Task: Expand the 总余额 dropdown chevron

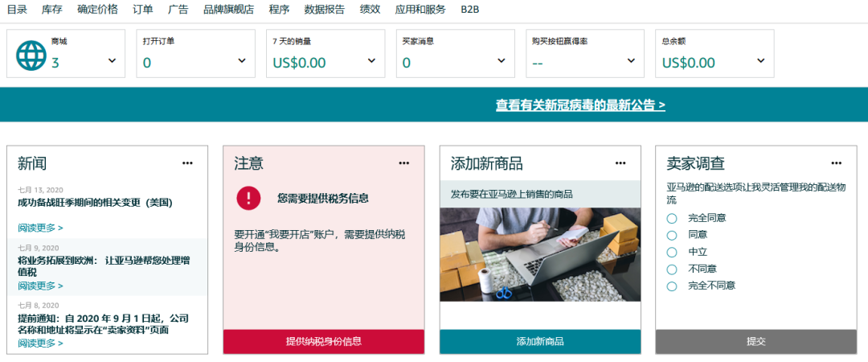Action: point(761,61)
